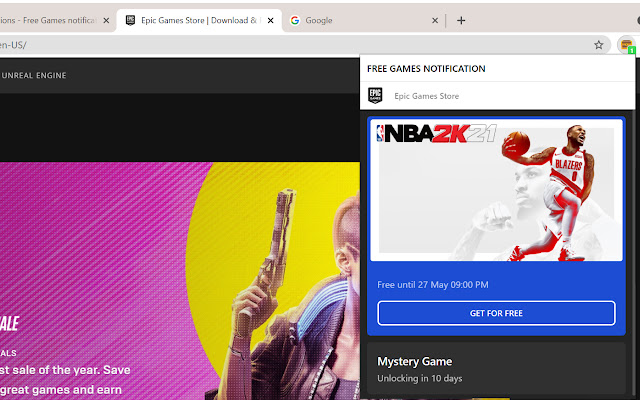This screenshot has height=400, width=640.
Task: Switch to the Google tab
Action: point(363,20)
